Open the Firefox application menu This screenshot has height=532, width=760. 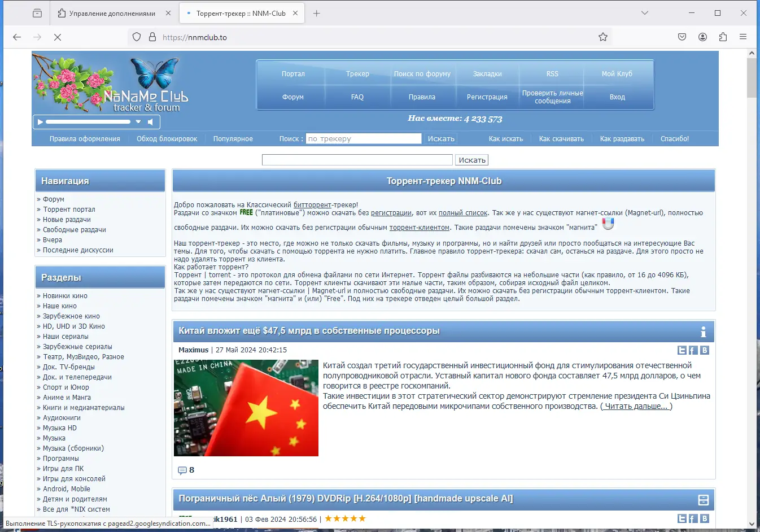743,37
